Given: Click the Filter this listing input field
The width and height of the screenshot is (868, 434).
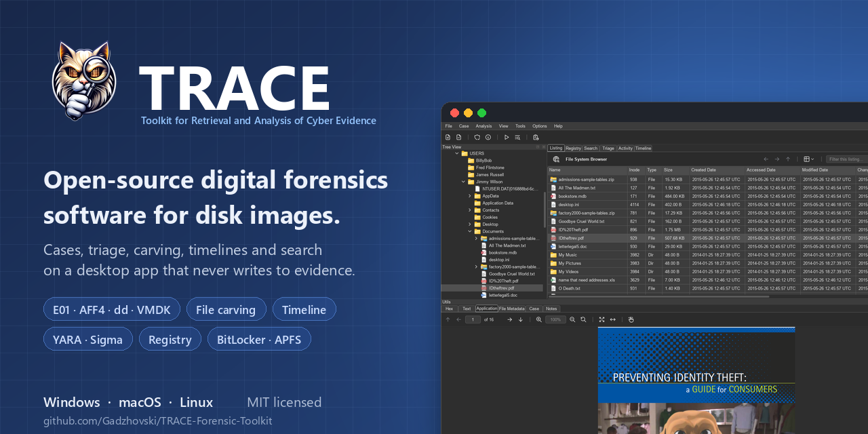Looking at the screenshot, I should pos(848,159).
